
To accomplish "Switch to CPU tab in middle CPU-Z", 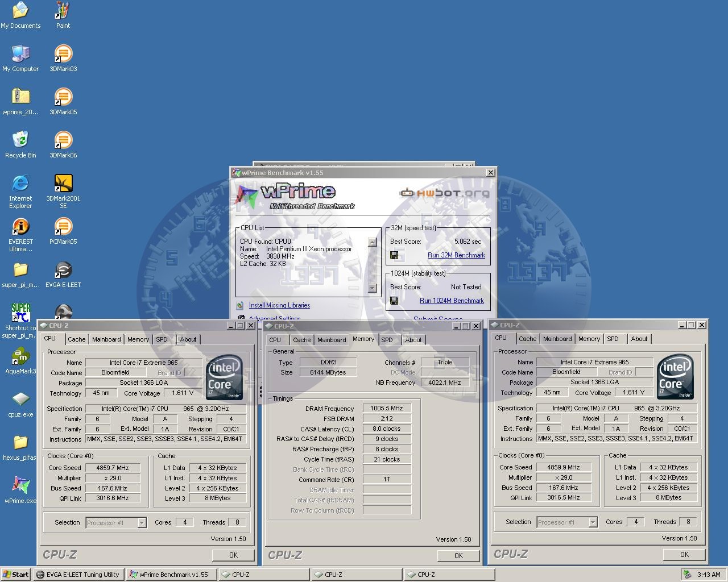I will [275, 340].
